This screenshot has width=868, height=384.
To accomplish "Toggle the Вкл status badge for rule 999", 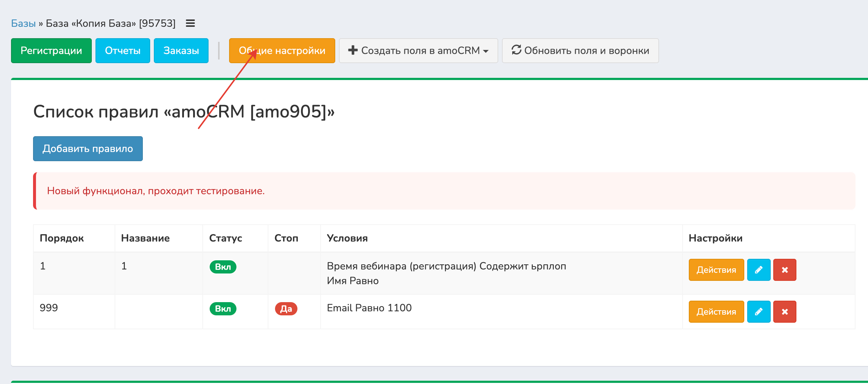I will tap(223, 309).
